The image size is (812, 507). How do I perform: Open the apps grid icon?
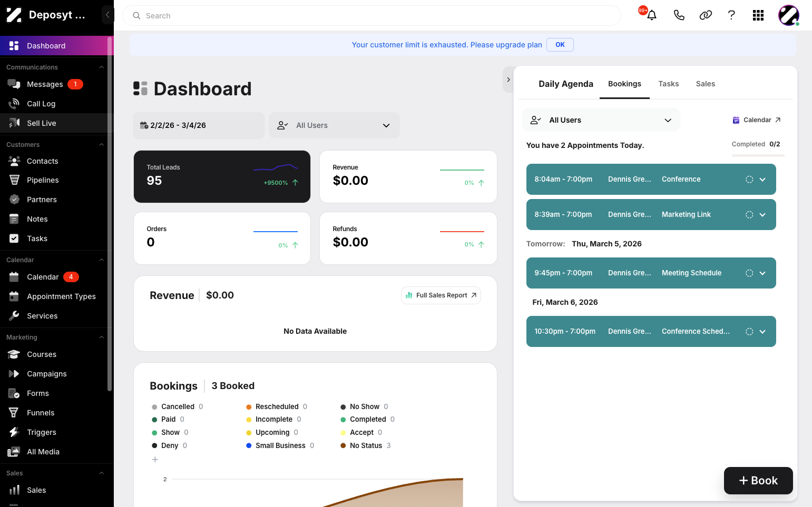click(758, 15)
